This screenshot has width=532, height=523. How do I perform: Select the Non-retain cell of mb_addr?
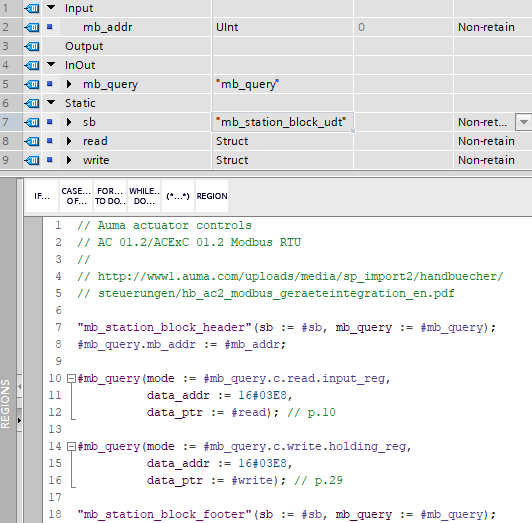(493, 27)
